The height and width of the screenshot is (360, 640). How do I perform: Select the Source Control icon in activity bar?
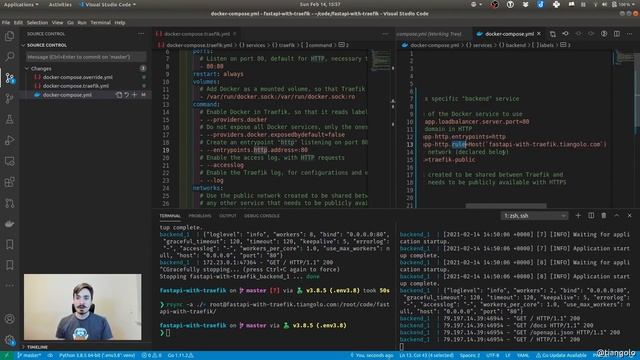(9, 78)
